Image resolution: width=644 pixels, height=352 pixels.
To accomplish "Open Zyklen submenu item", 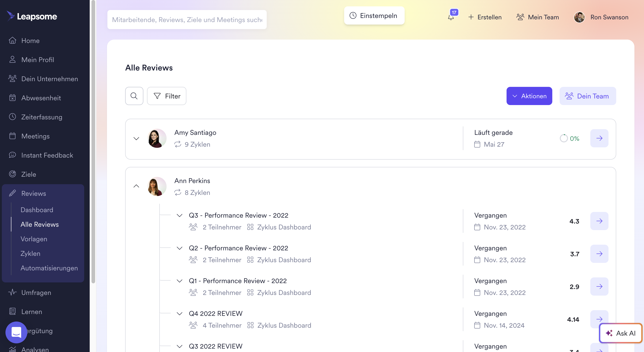I will tap(30, 253).
